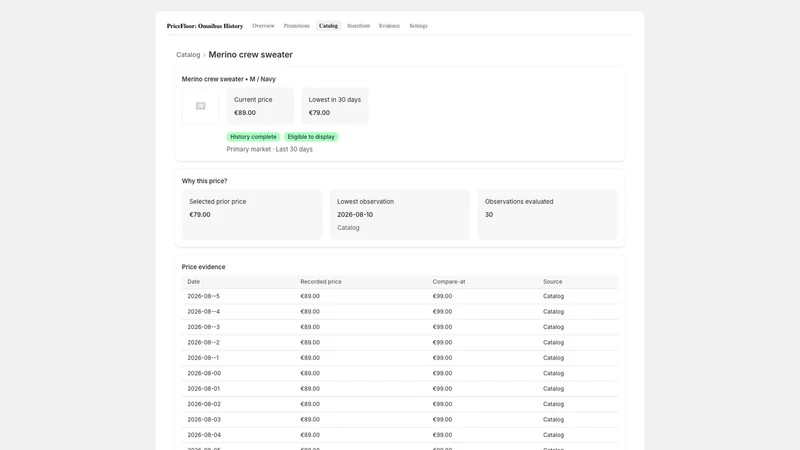Screen dimensions: 800x450
Task: Go to the Storefront tab
Action: (x=358, y=26)
